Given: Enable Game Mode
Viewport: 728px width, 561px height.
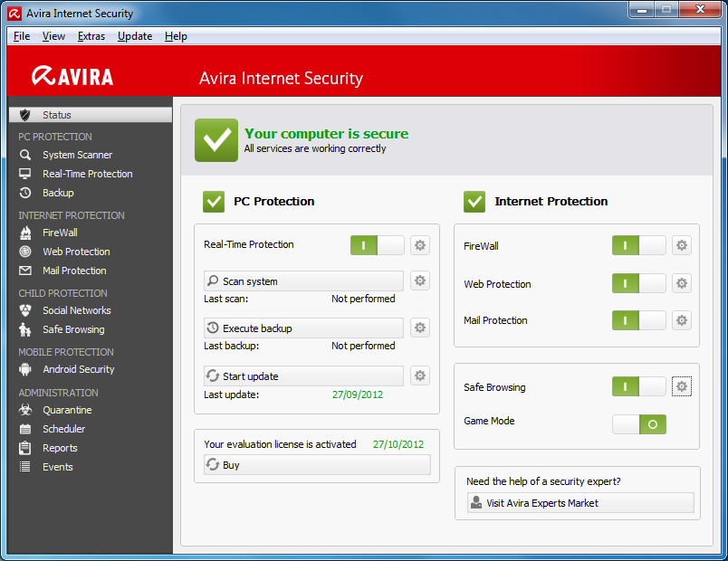Looking at the screenshot, I should (639, 423).
